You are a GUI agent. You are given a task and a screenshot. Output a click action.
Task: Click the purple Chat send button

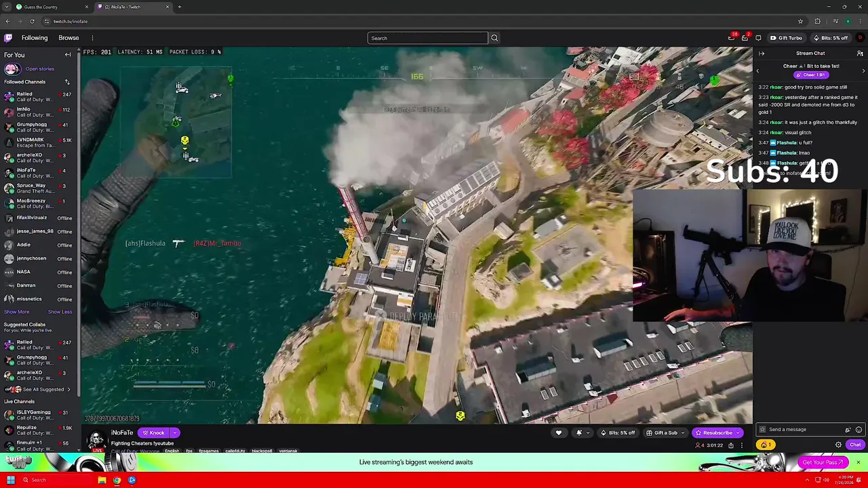(x=855, y=445)
